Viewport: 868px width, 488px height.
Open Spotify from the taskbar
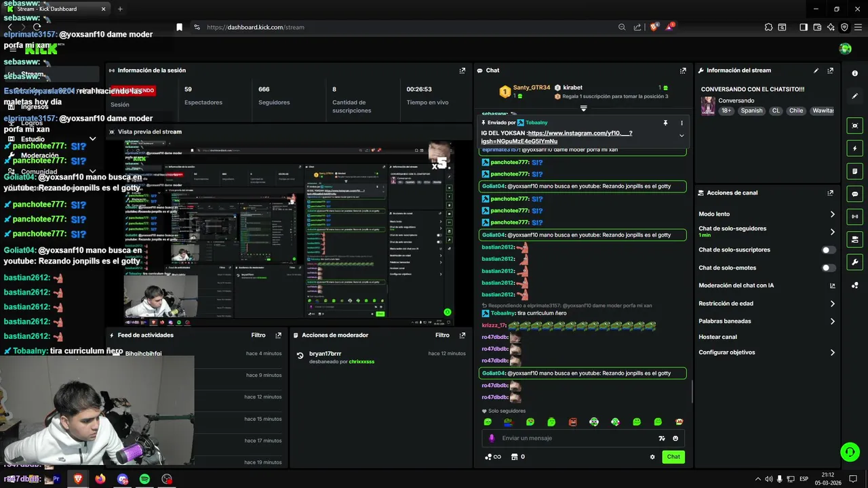pos(144,479)
